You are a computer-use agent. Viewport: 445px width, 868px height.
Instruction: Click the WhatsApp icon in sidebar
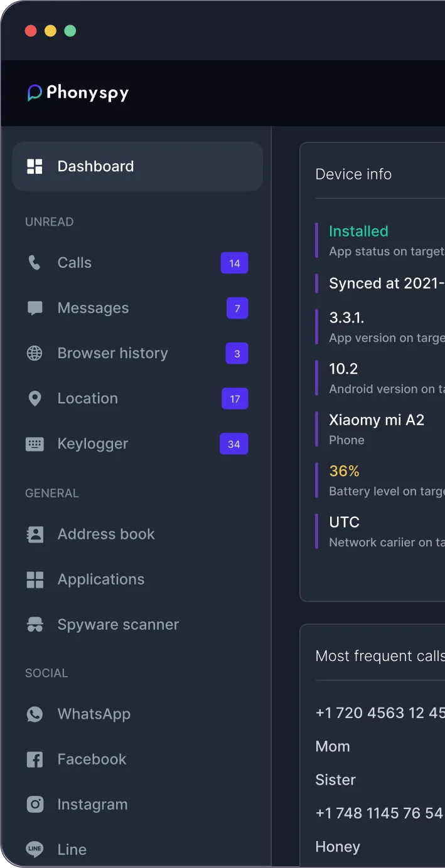(x=35, y=714)
